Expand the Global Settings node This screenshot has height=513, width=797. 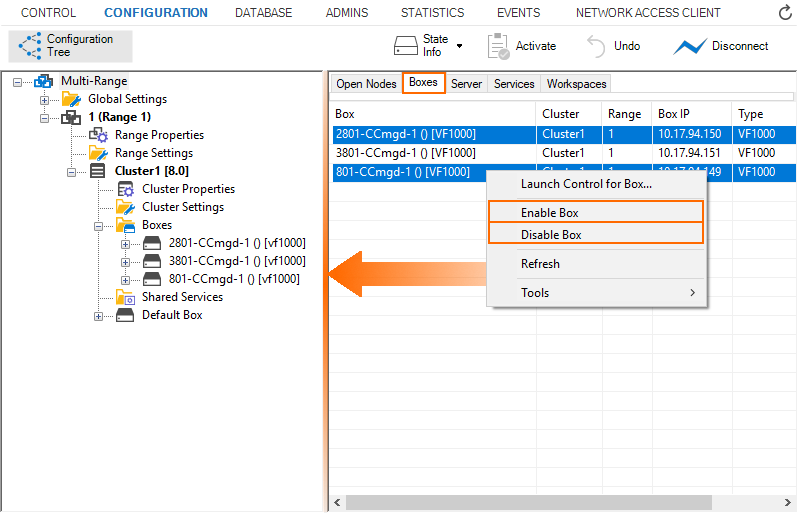(x=45, y=100)
